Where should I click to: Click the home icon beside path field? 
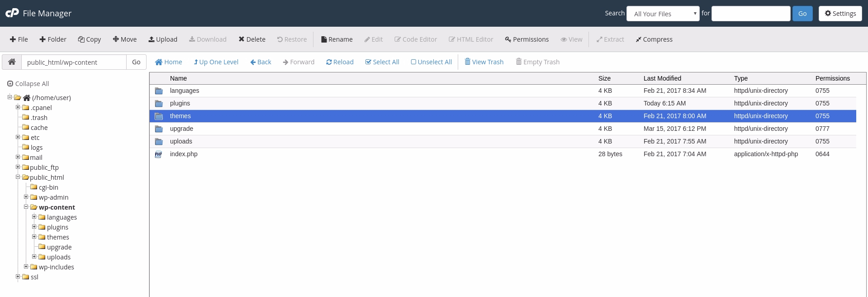point(12,62)
